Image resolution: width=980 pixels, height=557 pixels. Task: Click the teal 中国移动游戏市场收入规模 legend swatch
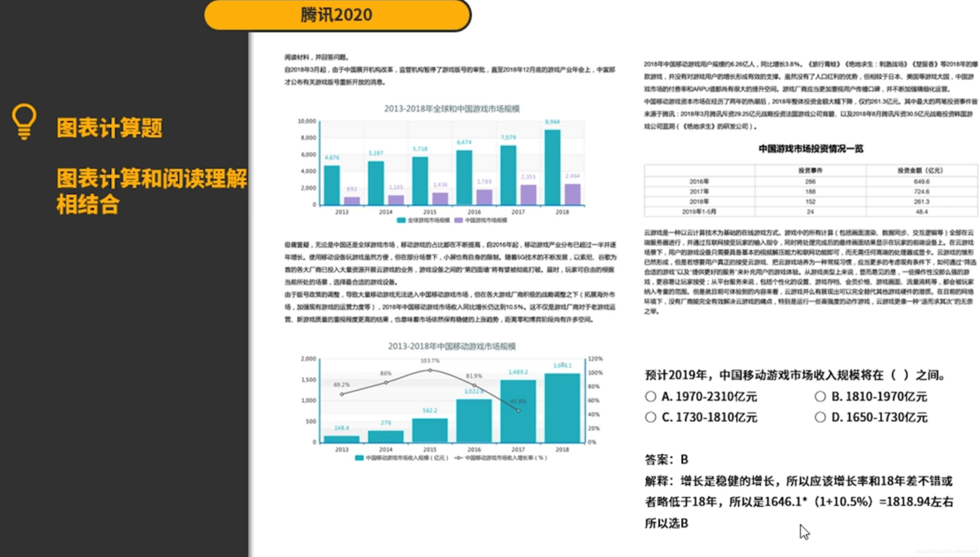pyautogui.click(x=359, y=458)
